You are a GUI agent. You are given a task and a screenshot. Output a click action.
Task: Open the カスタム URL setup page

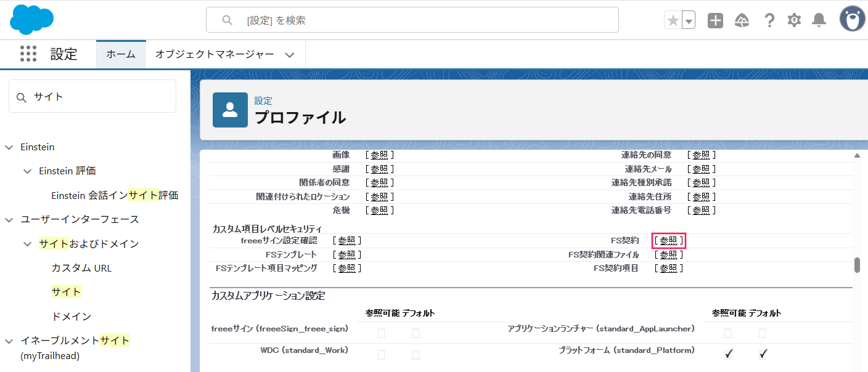click(81, 268)
